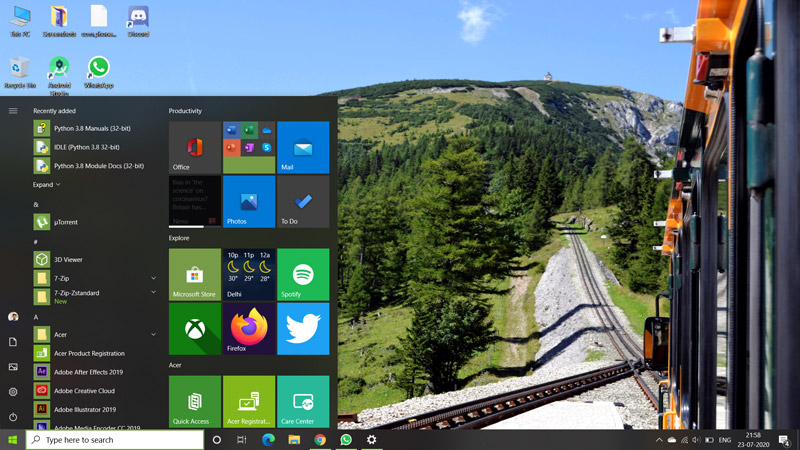Open the Screenshots folder on desktop
Screen dimensions: 800x450
(x=59, y=21)
